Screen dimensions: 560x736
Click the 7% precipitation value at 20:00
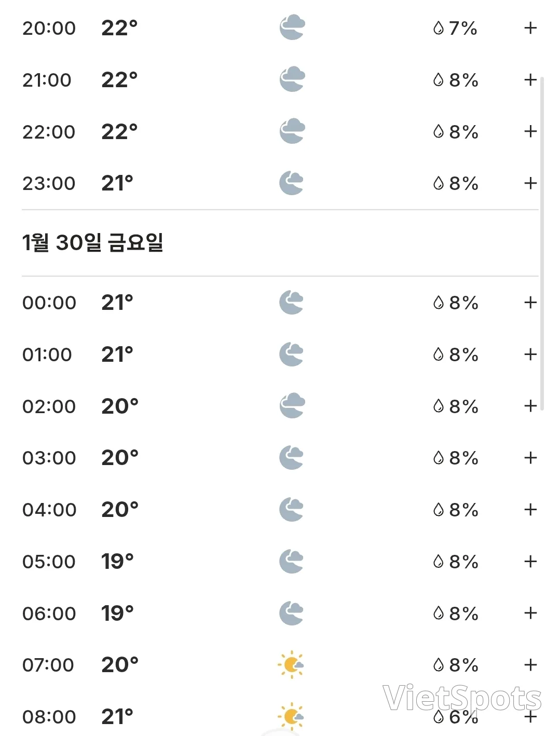point(463,28)
